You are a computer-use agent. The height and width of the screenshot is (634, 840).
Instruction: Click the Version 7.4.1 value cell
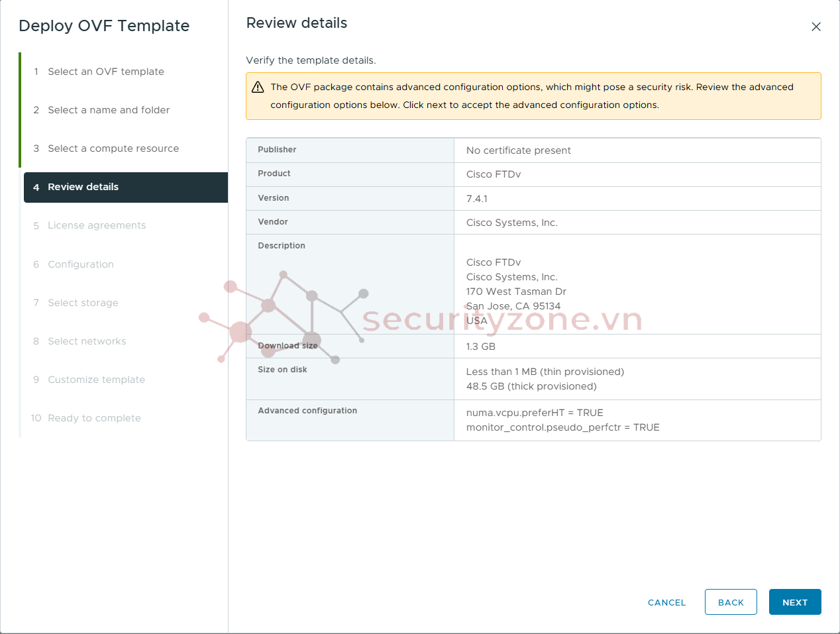click(x=637, y=199)
